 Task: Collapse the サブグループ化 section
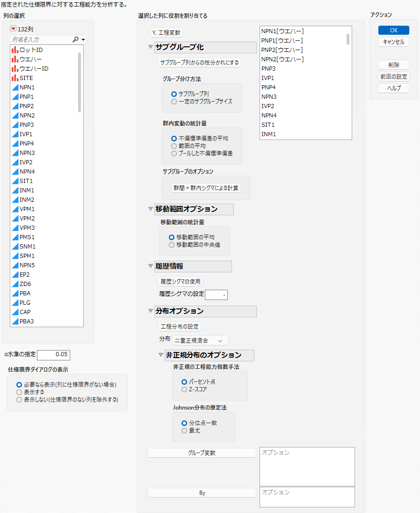pos(151,47)
